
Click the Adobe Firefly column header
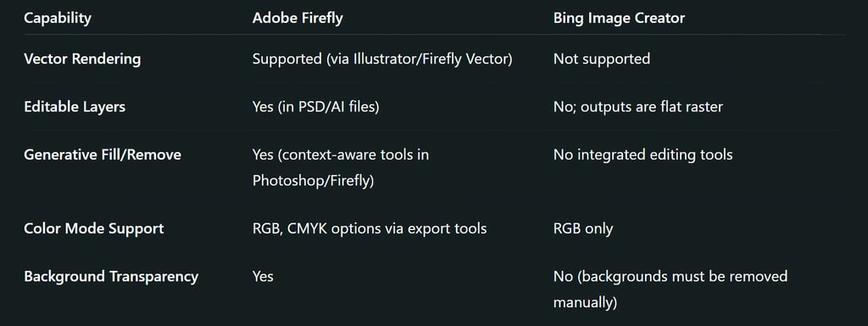[x=298, y=19]
